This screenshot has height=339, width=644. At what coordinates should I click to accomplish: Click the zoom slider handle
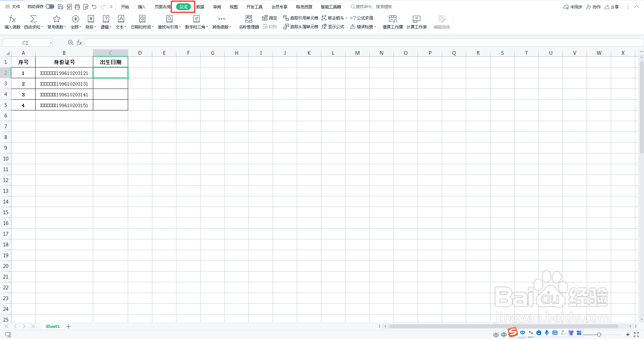pyautogui.click(x=599, y=335)
